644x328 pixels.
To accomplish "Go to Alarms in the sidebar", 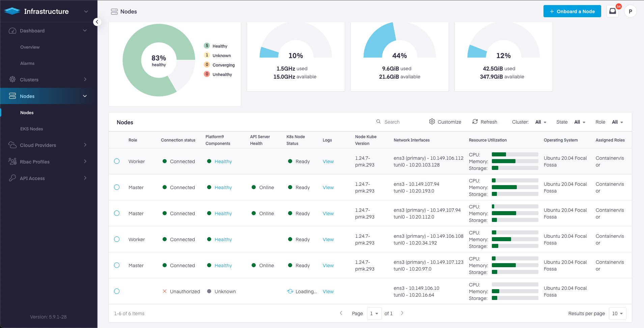I will (27, 63).
